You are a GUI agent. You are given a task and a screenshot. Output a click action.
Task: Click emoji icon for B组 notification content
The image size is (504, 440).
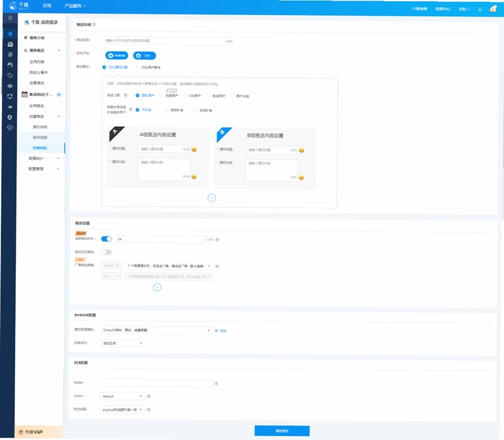click(301, 178)
